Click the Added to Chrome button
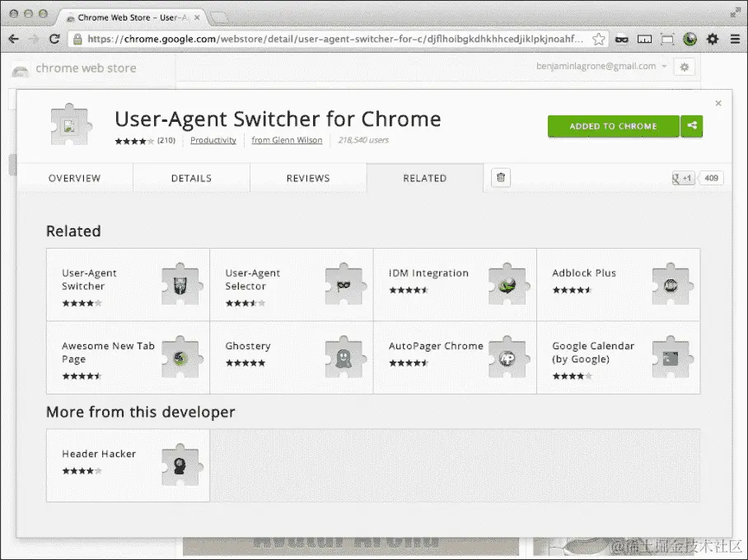The image size is (748, 560). [x=614, y=126]
